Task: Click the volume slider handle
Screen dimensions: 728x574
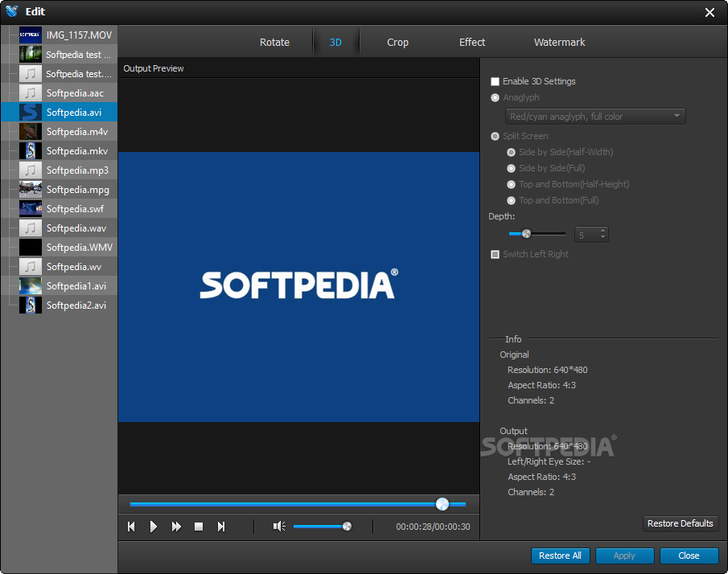Action: tap(347, 527)
